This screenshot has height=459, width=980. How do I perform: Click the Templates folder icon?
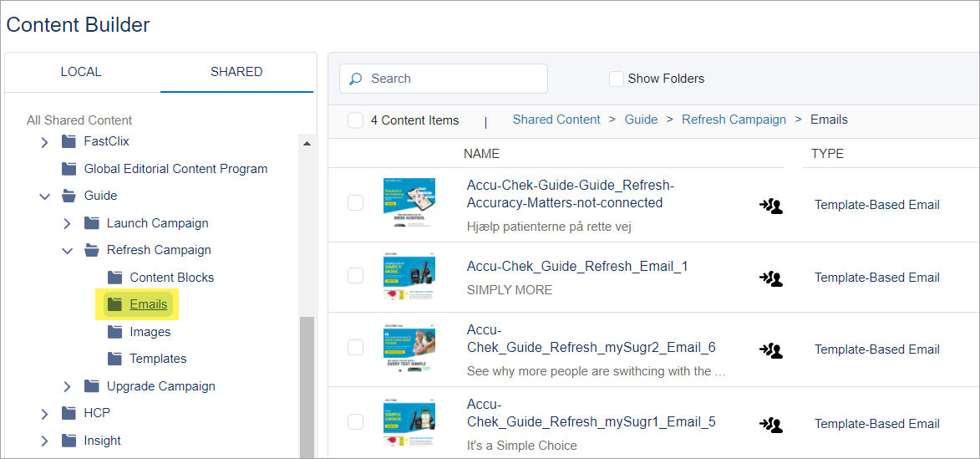[114, 359]
